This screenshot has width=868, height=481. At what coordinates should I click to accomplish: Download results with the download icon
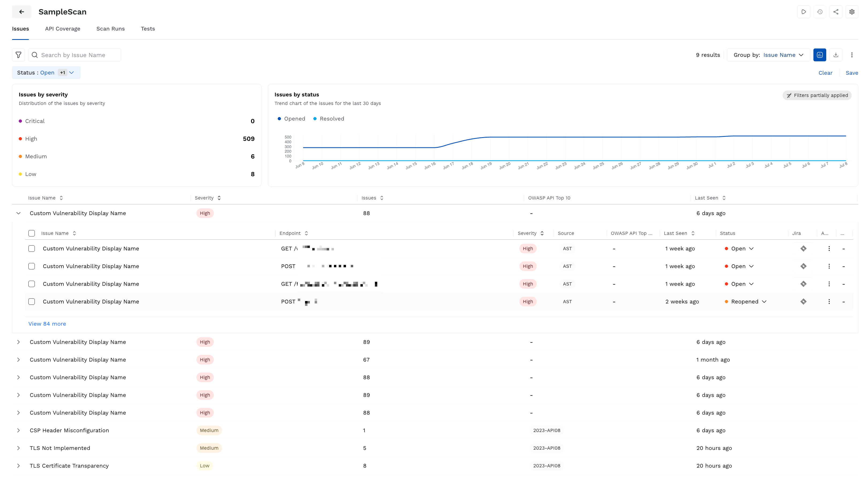point(836,55)
